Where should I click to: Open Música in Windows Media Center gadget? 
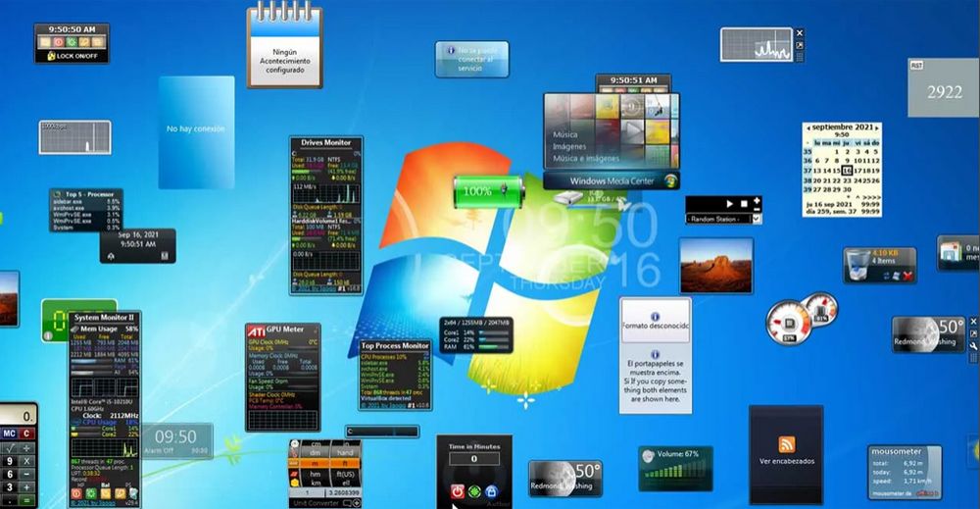pyautogui.click(x=565, y=134)
